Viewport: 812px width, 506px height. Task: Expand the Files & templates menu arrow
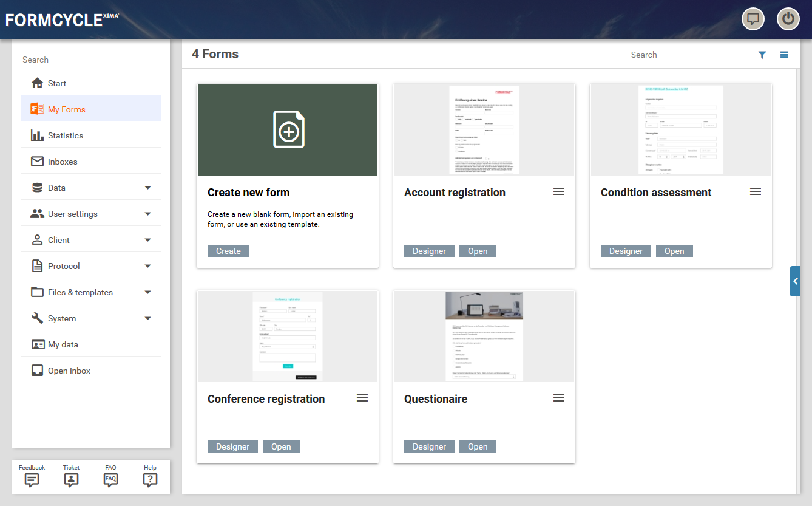(147, 292)
